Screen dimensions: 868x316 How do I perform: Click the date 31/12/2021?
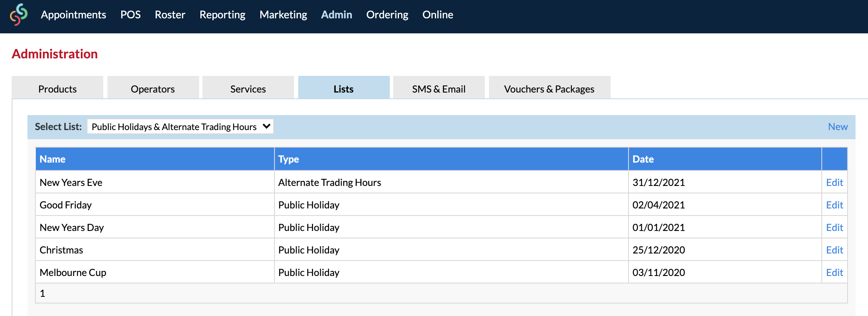(659, 183)
